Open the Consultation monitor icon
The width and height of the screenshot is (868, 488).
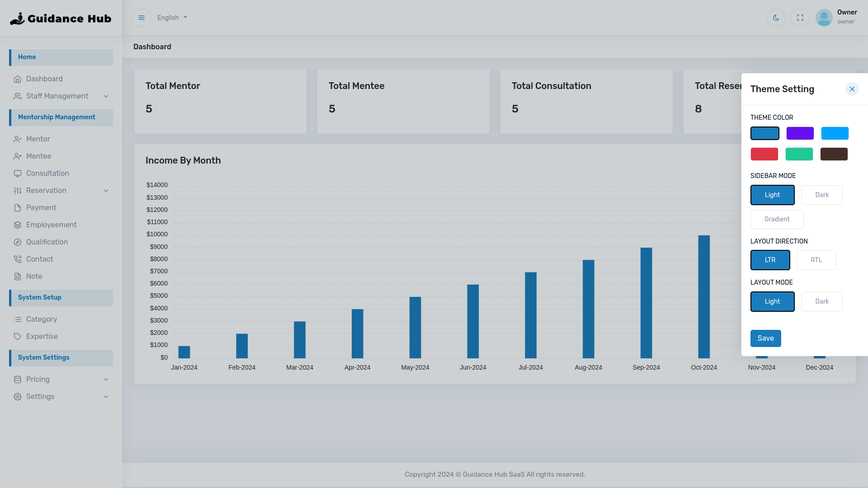[x=18, y=173]
